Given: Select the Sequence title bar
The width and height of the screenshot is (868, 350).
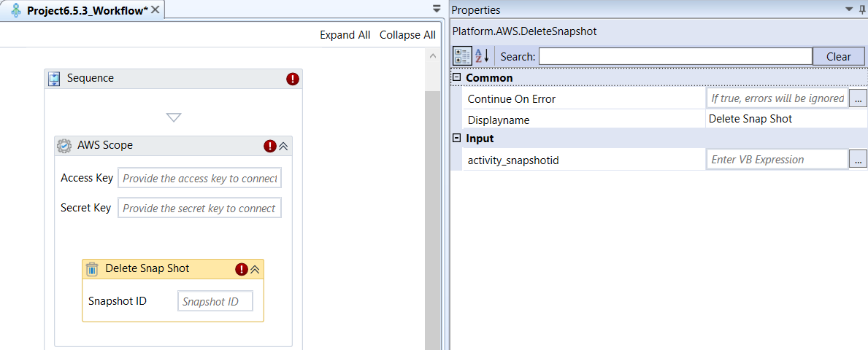Looking at the screenshot, I should (x=173, y=79).
